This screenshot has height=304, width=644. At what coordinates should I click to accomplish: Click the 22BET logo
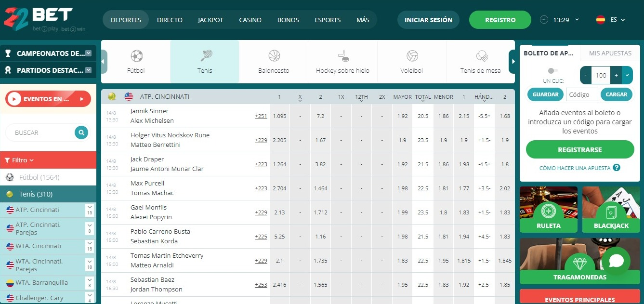39,19
